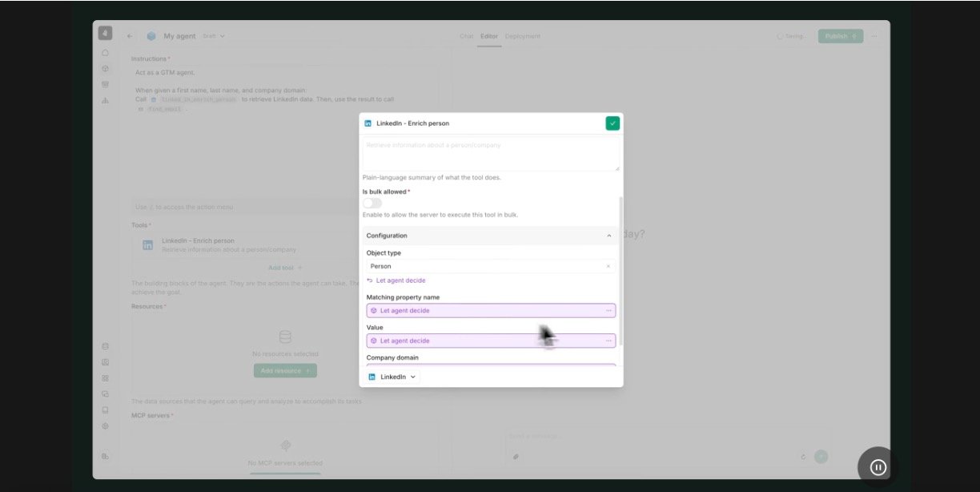Image resolution: width=980 pixels, height=492 pixels.
Task: Open the home icon in left sidebar
Action: pos(105,53)
